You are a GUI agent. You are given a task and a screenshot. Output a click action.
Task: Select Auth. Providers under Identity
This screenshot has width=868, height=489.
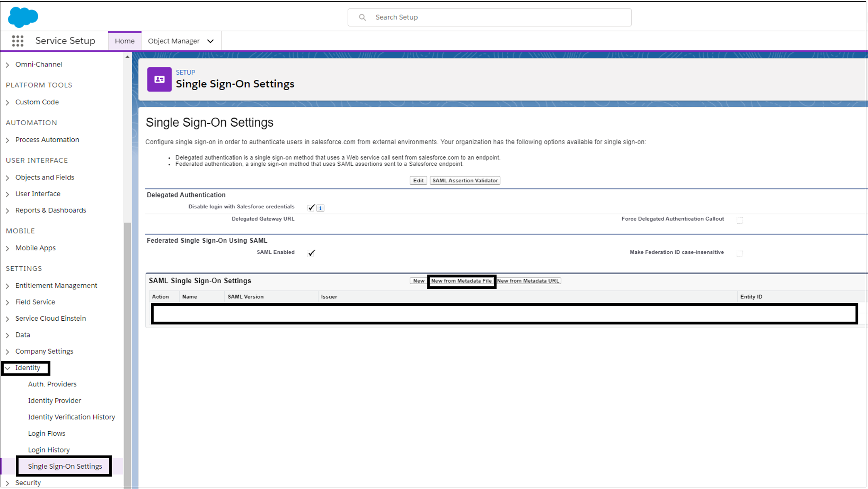51,383
